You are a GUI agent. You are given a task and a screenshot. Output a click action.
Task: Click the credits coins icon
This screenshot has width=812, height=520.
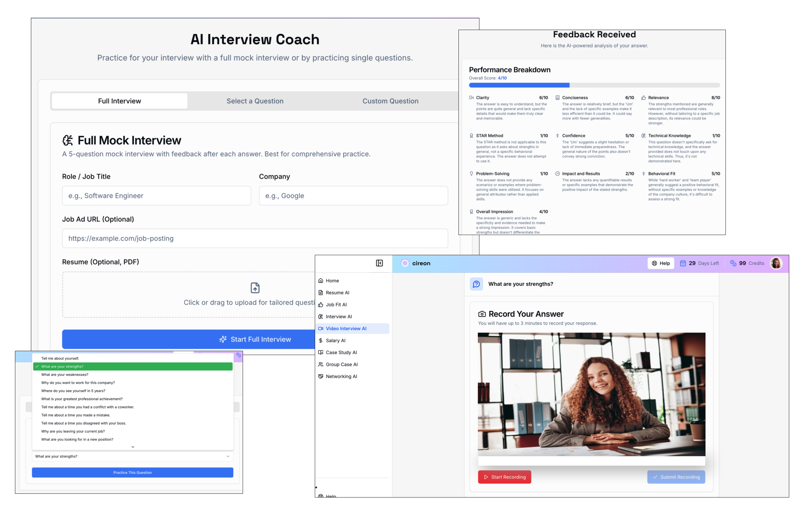[x=733, y=263]
